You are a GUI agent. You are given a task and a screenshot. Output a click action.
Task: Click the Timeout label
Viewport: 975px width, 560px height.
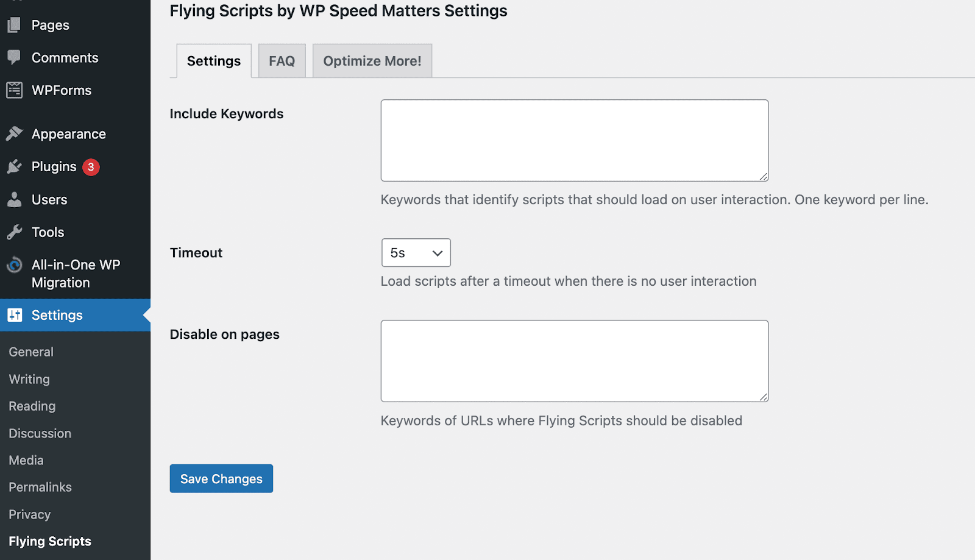click(x=196, y=253)
